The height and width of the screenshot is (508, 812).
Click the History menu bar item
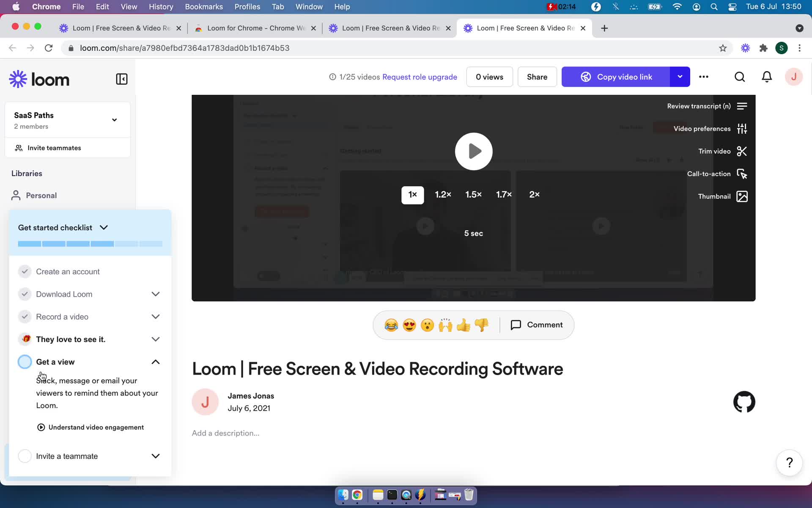[x=161, y=6]
